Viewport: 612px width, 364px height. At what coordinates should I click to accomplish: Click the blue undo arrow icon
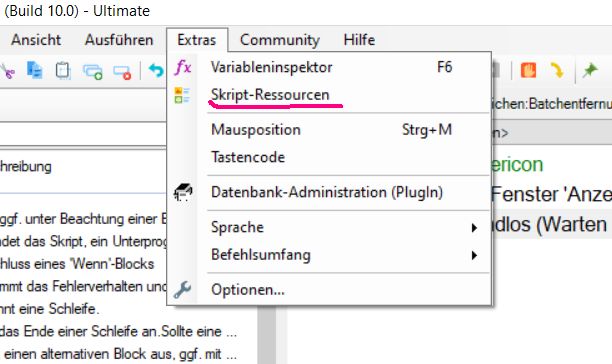tap(156, 71)
